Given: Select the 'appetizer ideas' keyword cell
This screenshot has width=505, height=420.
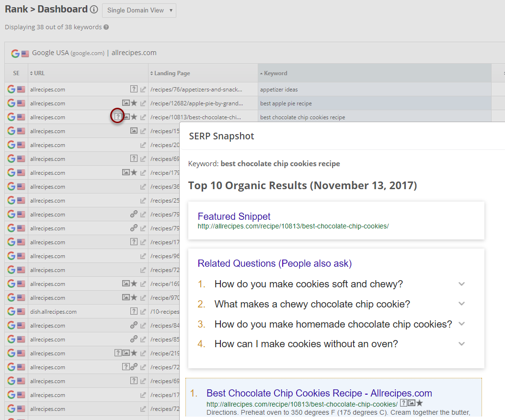Looking at the screenshot, I should pos(375,89).
